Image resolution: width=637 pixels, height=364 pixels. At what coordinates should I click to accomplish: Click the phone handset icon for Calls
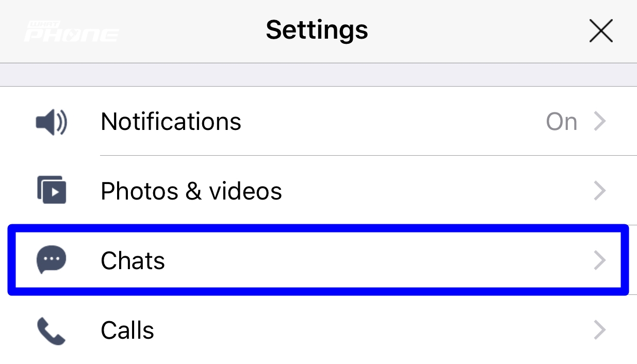[51, 330]
